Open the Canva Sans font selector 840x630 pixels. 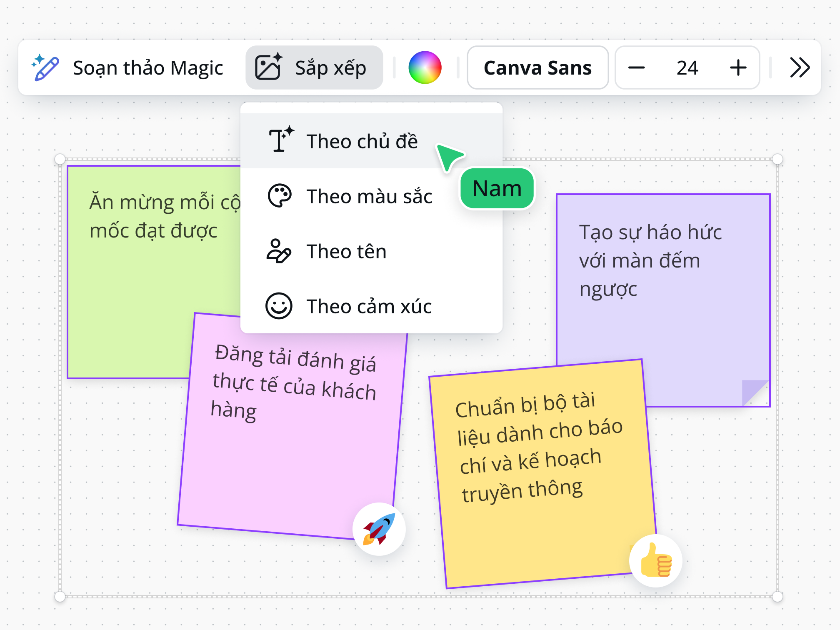(x=537, y=67)
